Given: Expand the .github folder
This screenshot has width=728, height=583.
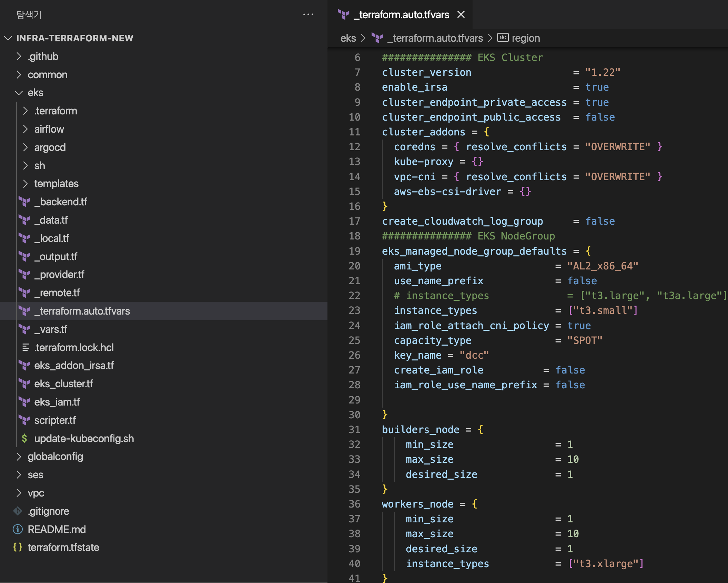Looking at the screenshot, I should pyautogui.click(x=19, y=56).
